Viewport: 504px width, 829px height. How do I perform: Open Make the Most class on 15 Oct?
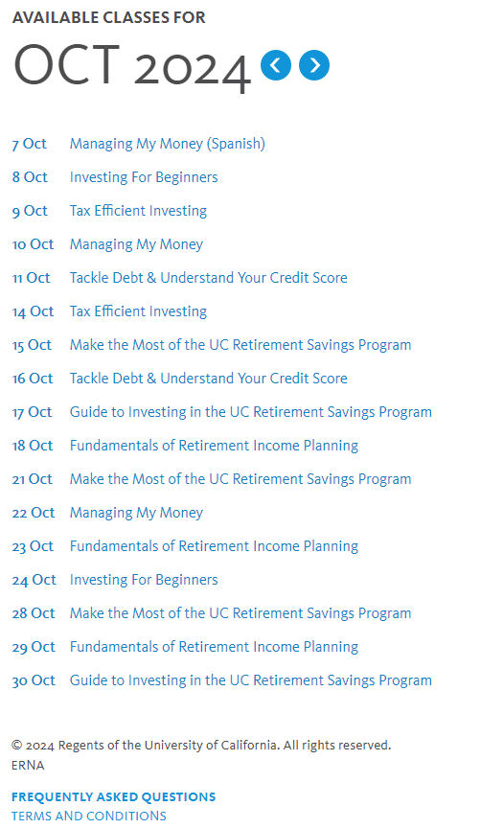[x=241, y=345]
